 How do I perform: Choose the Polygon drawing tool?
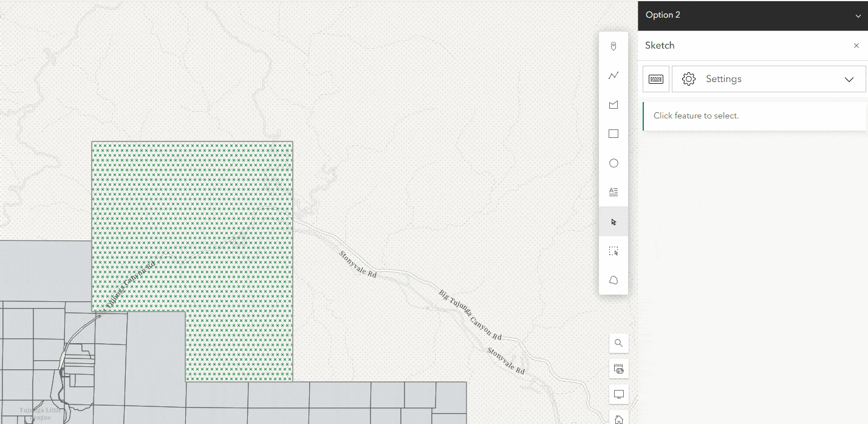tap(613, 104)
